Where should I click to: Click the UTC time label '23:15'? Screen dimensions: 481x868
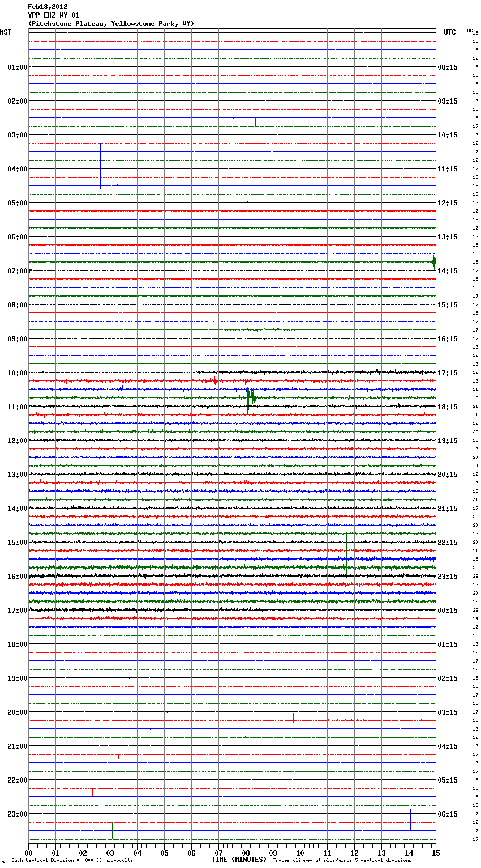point(448,577)
